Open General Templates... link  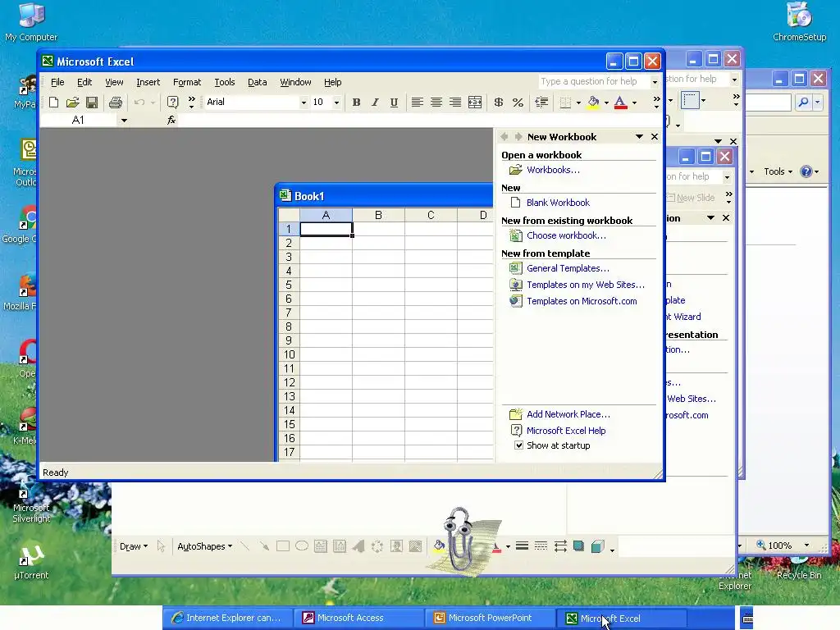tap(568, 268)
